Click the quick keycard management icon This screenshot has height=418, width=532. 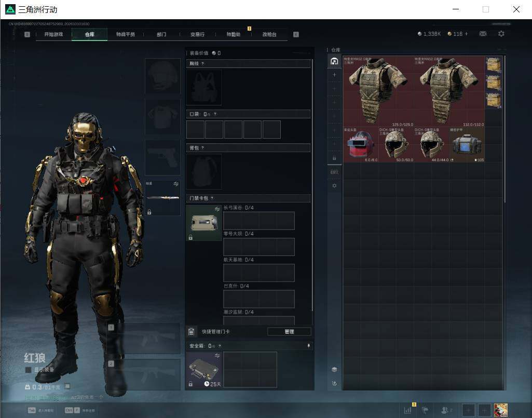pos(191,331)
